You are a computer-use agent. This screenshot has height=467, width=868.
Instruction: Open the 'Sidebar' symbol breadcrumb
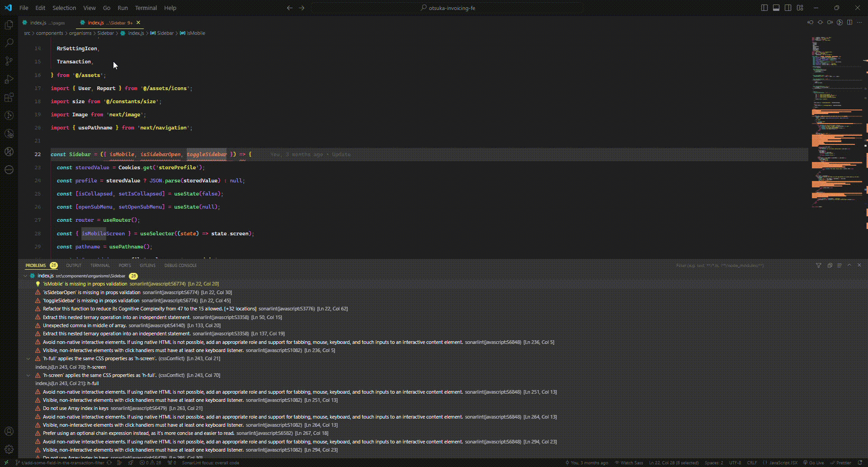[x=162, y=33]
